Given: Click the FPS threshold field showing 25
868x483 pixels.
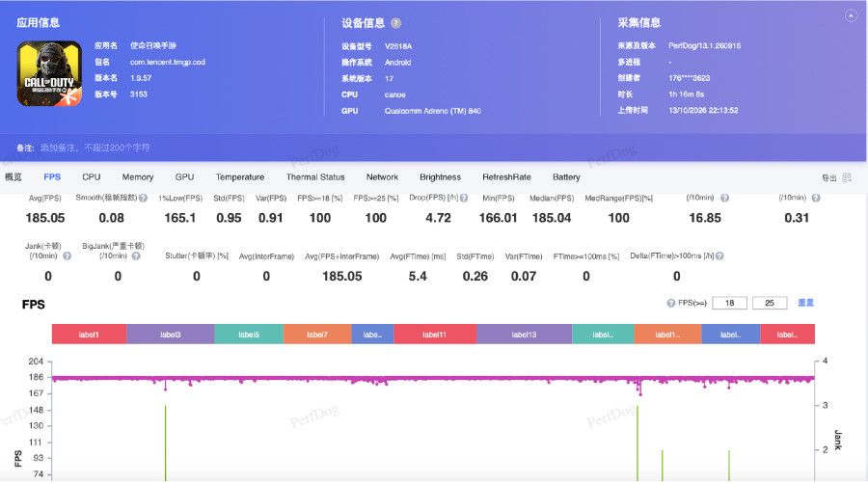Looking at the screenshot, I should tap(770, 303).
